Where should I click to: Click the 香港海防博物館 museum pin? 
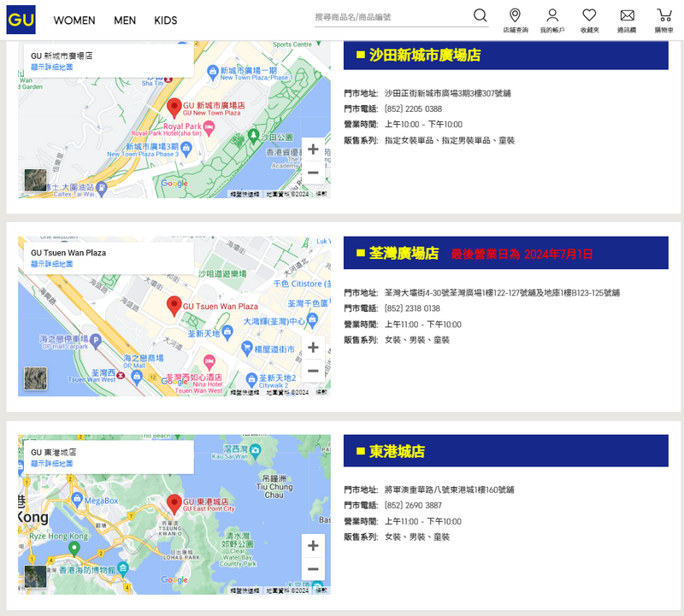point(123,568)
